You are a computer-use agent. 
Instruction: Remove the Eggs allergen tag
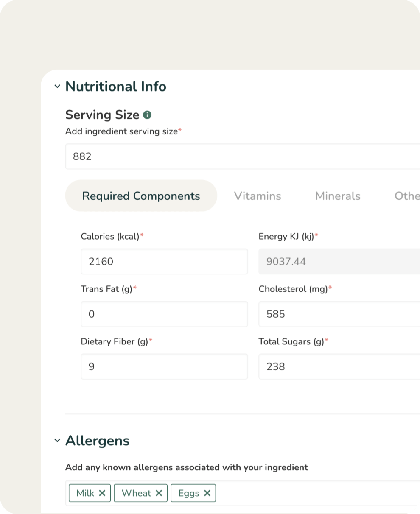pyautogui.click(x=207, y=493)
